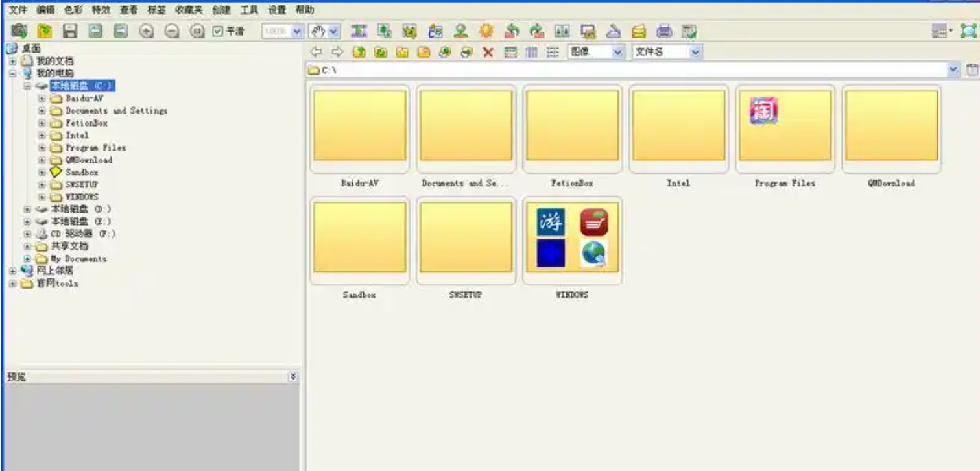Open the address bar path history dropdown
980x471 pixels.
[953, 69]
